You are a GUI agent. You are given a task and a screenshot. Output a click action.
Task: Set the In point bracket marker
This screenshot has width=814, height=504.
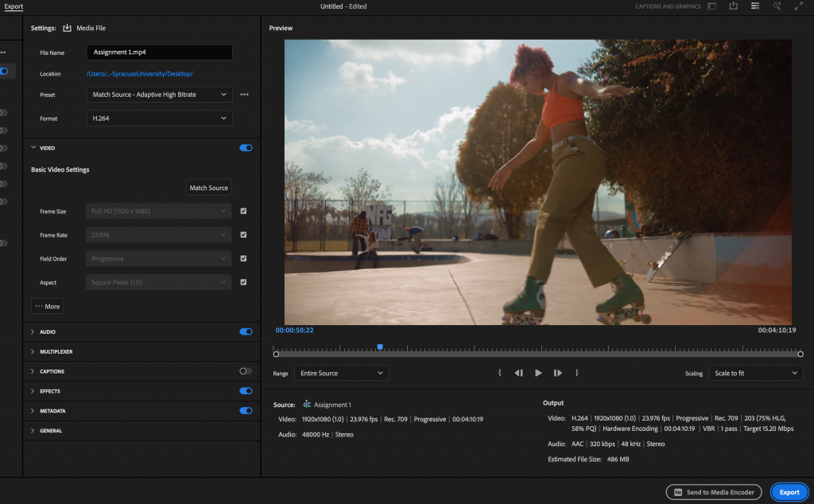[499, 373]
